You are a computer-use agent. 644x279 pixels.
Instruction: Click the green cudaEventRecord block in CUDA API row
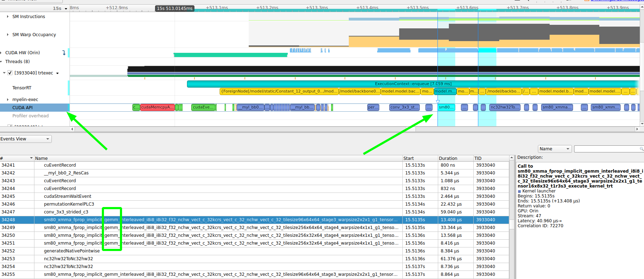203,107
